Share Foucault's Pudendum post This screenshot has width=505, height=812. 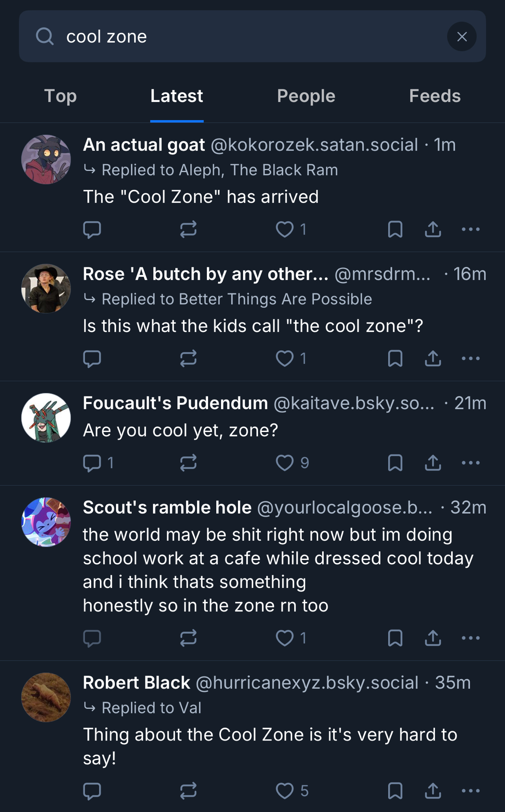point(433,463)
